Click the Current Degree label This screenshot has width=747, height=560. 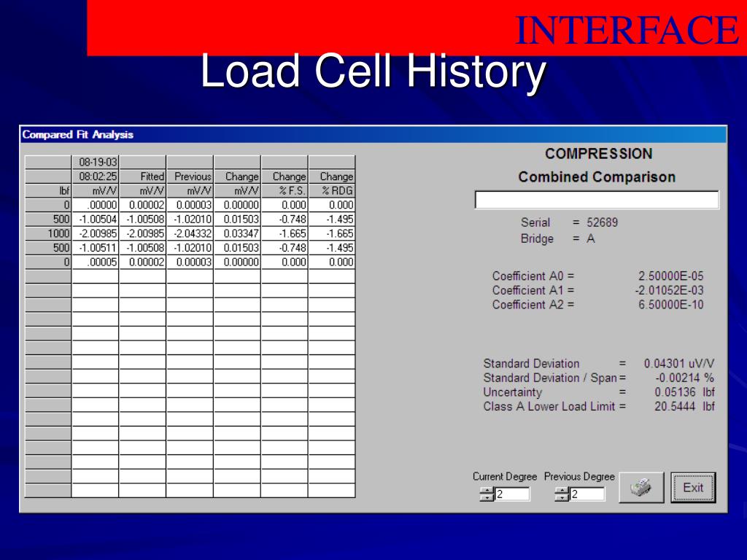(x=505, y=477)
